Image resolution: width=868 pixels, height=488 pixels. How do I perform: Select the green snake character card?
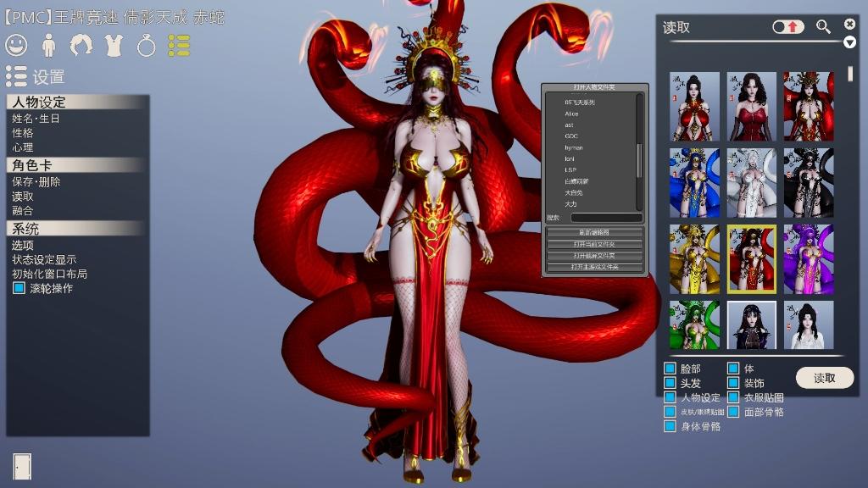(x=694, y=324)
